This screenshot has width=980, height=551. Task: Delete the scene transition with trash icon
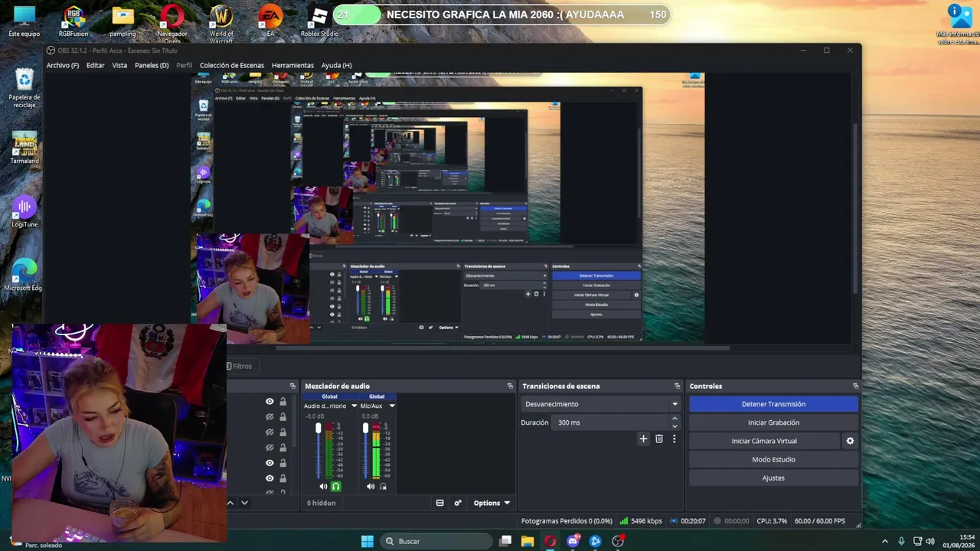tap(659, 439)
